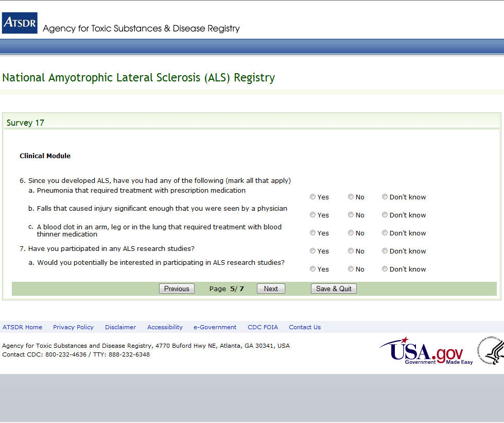Select Yes for falls that caused injury
Image resolution: width=504 pixels, height=423 pixels.
pos(312,215)
